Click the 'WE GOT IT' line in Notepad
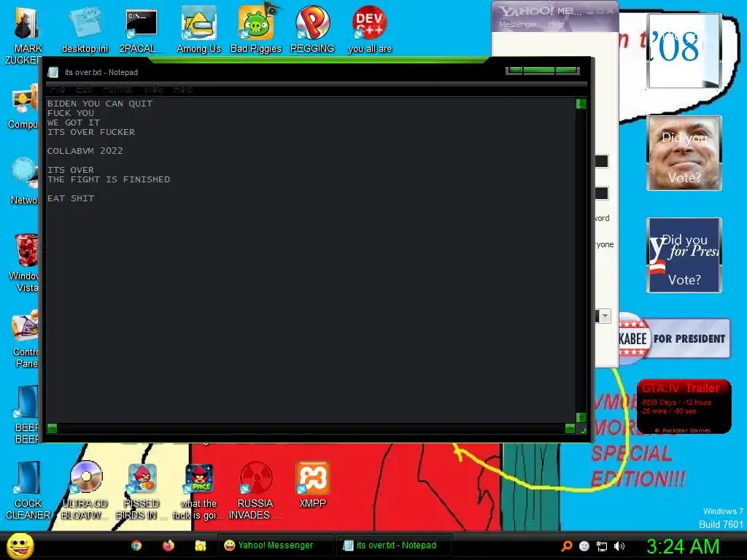Screen dimensions: 747x560 74,122
